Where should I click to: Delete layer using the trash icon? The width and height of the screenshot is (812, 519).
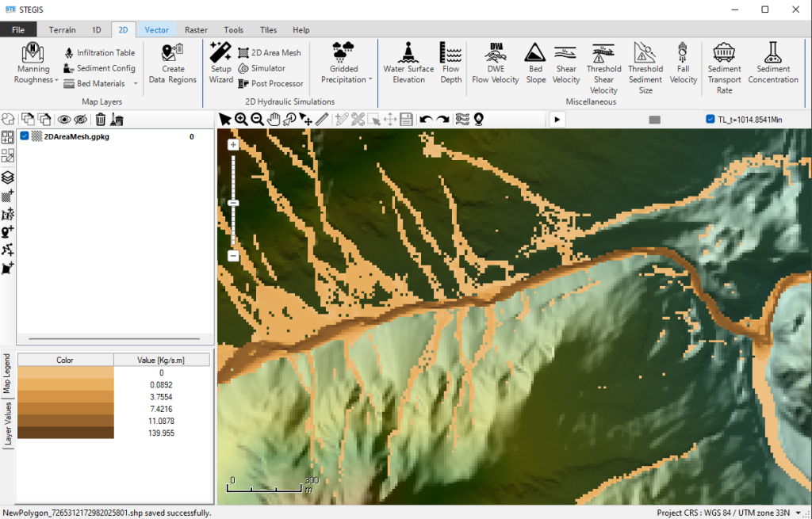101,120
